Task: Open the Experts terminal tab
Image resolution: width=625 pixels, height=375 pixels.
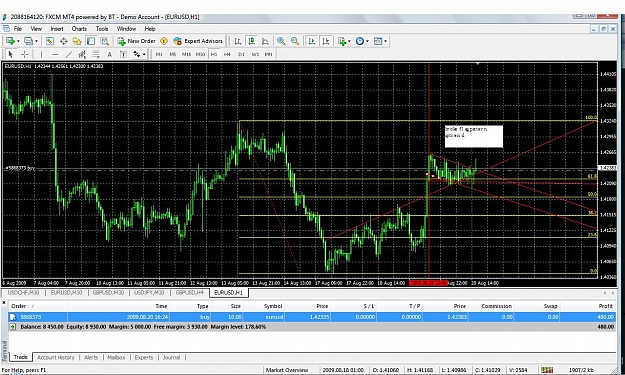Action: [144, 357]
